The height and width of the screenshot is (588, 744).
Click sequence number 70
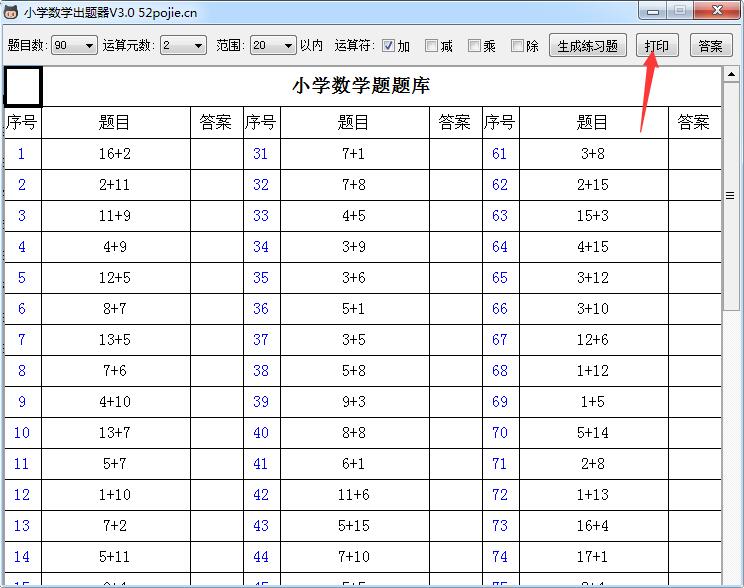pyautogui.click(x=501, y=433)
